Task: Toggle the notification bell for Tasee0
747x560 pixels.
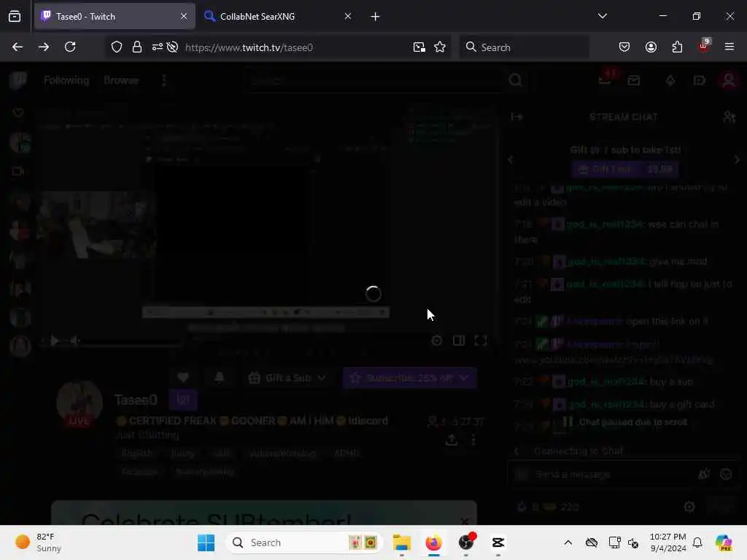Action: click(x=219, y=378)
